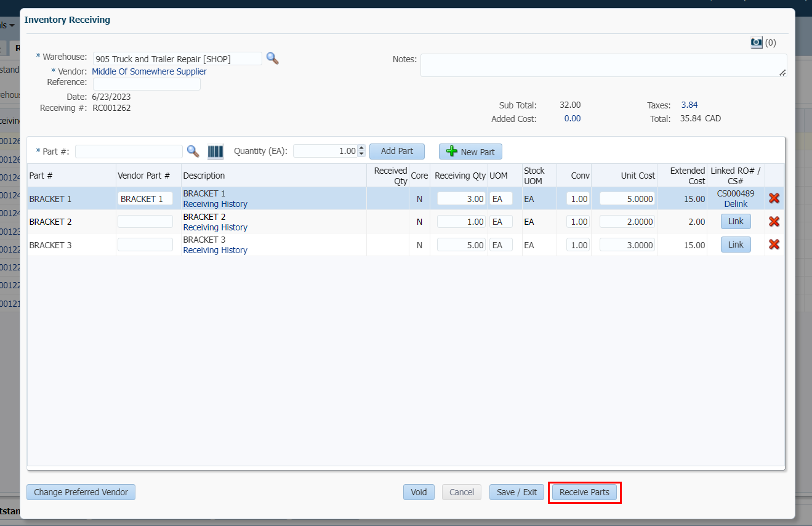Image resolution: width=812 pixels, height=526 pixels.
Task: Click the CS000489 linked order text
Action: [x=736, y=193]
